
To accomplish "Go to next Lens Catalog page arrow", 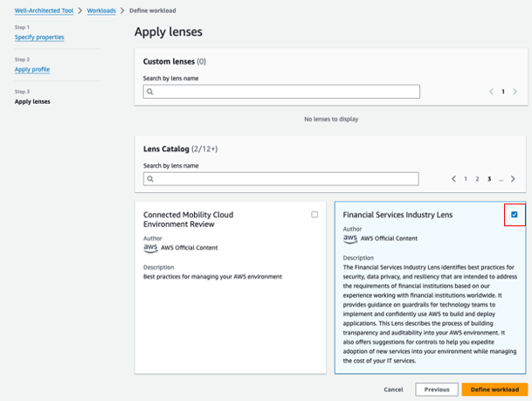I will pos(513,179).
